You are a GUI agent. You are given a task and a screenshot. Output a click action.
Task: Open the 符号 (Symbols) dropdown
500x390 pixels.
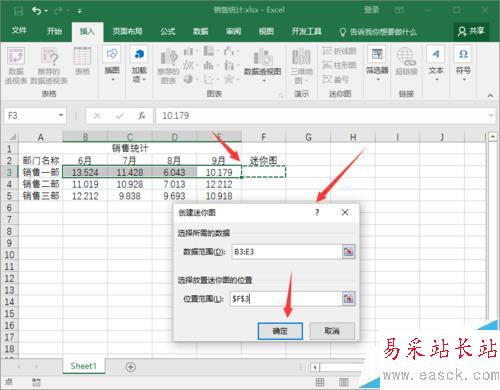463,64
